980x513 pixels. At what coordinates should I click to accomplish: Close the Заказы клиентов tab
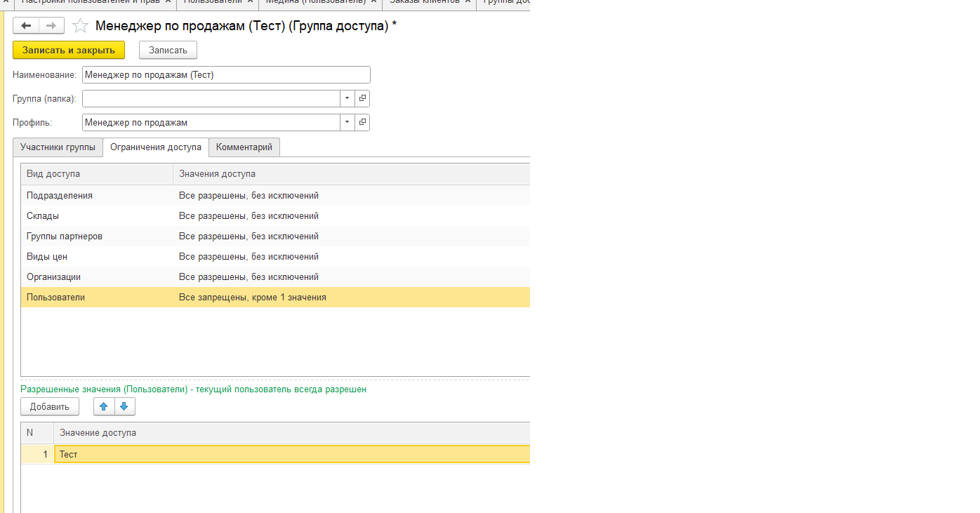(468, 1)
